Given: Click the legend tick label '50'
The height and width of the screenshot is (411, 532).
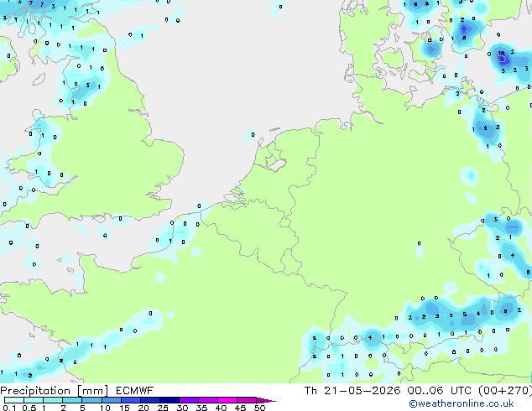Looking at the screenshot, I should point(259,408).
